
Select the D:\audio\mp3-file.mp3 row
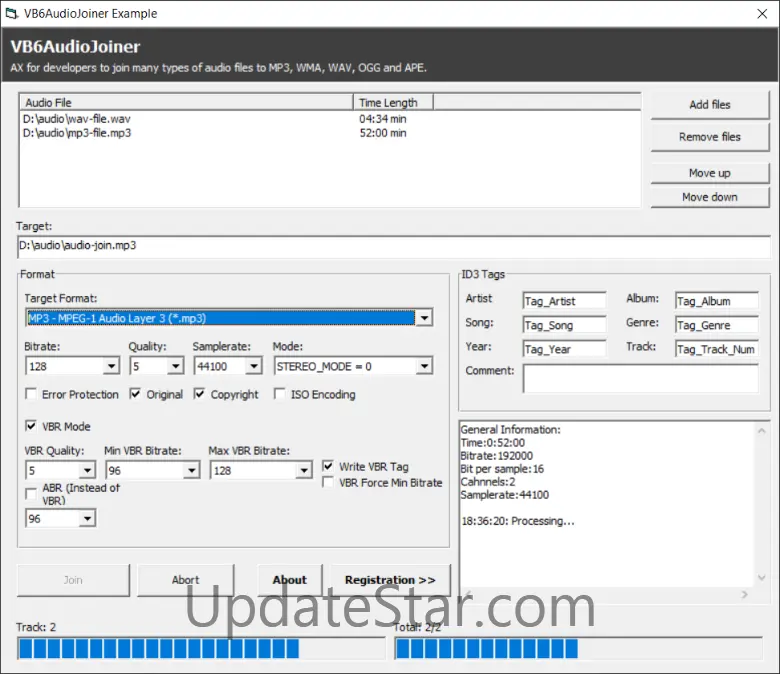pyautogui.click(x=77, y=133)
